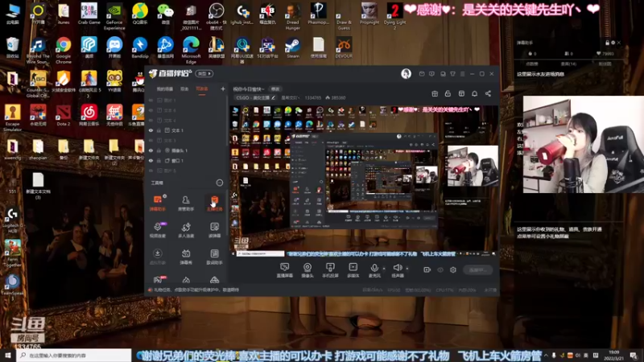Open the 歌词助手 tool icon
This screenshot has height=362, width=644.
[214, 257]
